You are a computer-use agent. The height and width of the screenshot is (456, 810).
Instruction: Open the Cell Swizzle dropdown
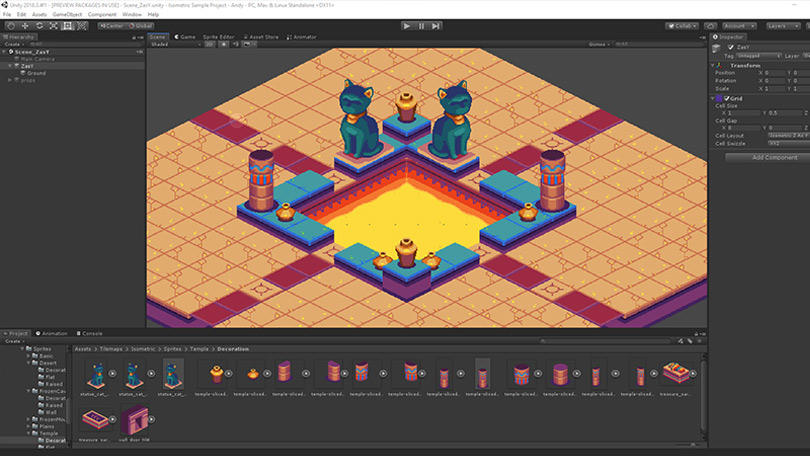[789, 144]
